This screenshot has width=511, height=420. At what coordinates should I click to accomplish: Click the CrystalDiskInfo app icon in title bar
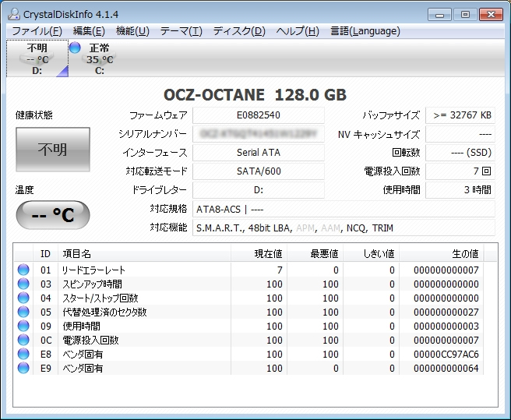tap(14, 14)
